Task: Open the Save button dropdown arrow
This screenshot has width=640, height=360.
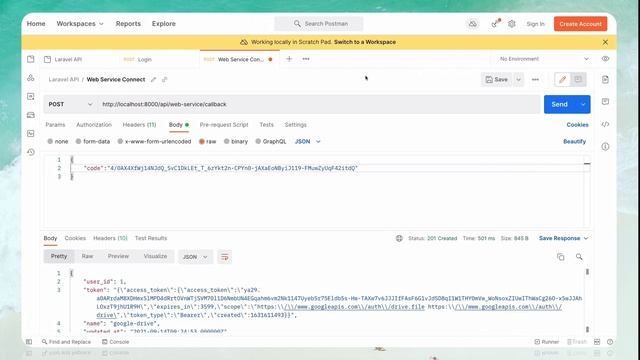Action: (x=518, y=80)
